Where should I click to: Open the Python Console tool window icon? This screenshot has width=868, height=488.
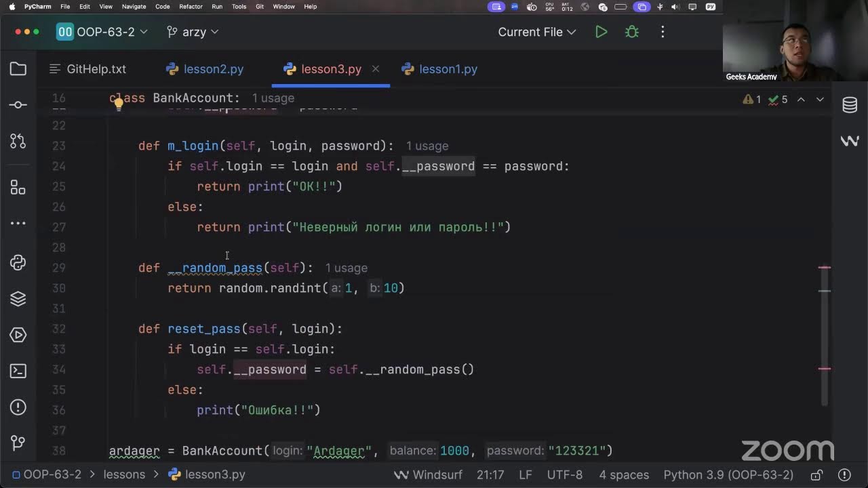(x=18, y=263)
